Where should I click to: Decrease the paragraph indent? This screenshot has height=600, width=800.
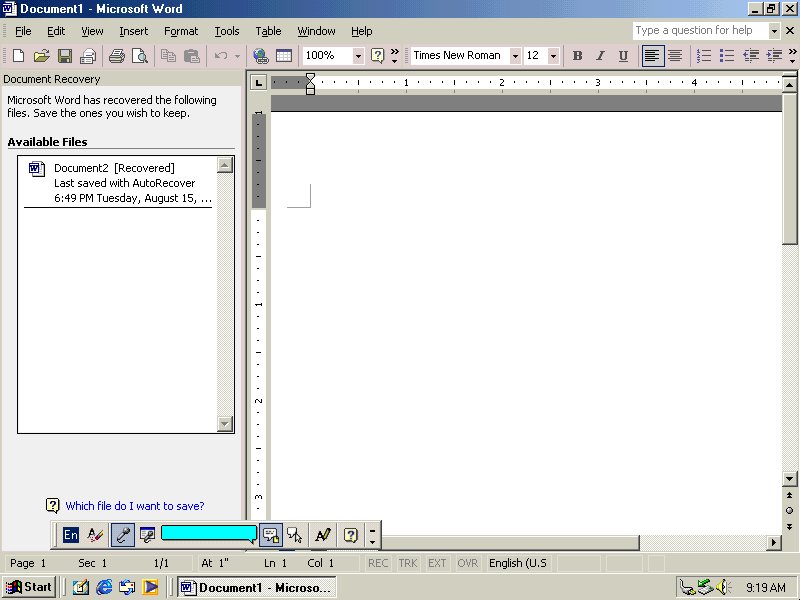coord(751,56)
